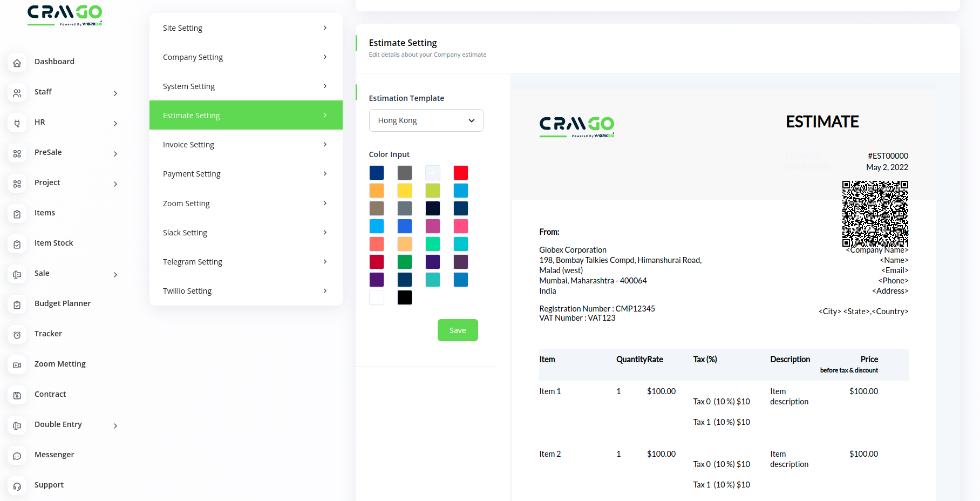This screenshot has width=980, height=501.
Task: Click the PreSale grid icon
Action: (17, 153)
